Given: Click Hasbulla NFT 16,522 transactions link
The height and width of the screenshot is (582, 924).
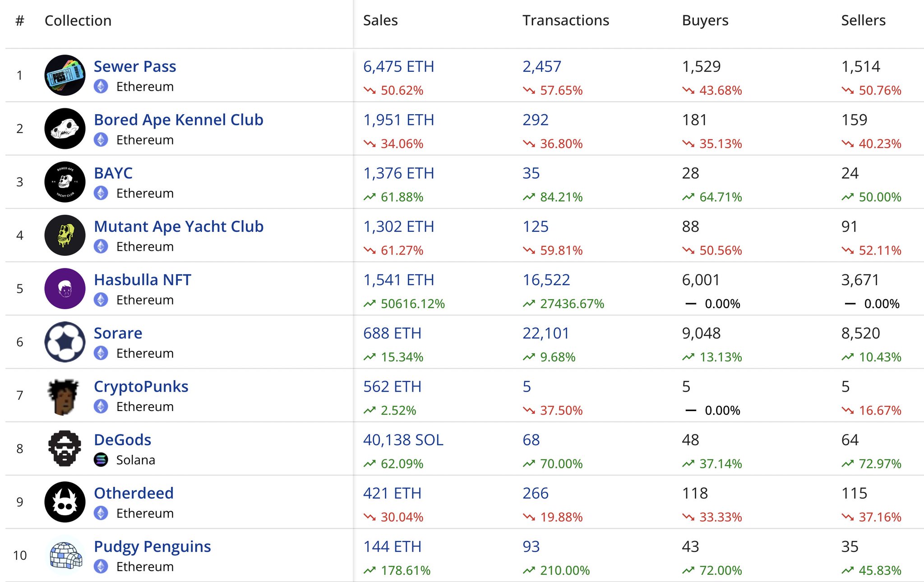Looking at the screenshot, I should click(x=546, y=280).
